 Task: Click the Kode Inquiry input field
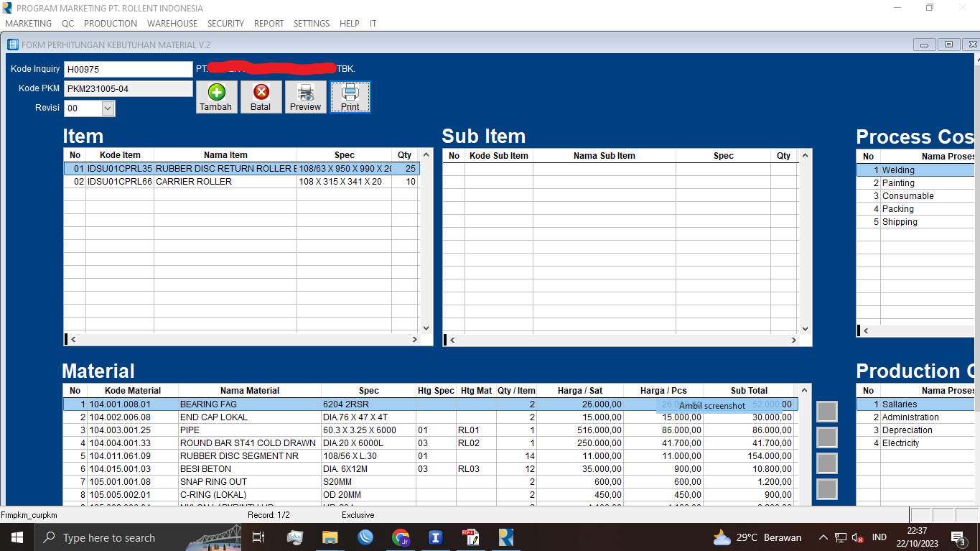point(128,70)
